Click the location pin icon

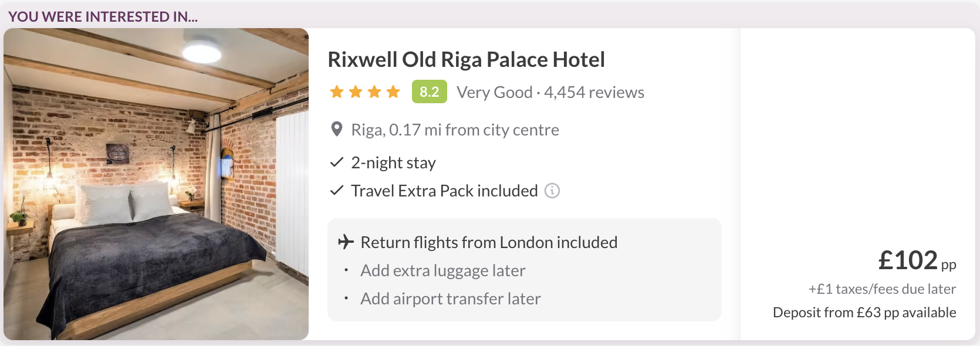click(337, 129)
